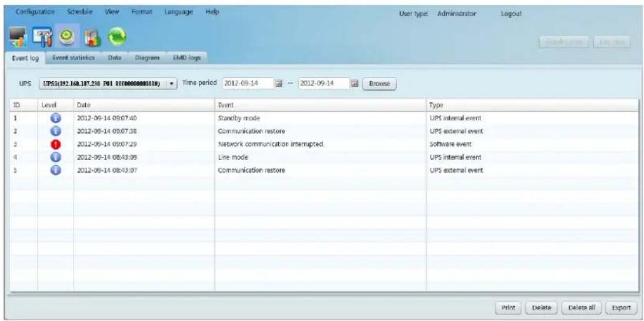This screenshot has height=321, width=644.
Task: Sort by the Type column header
Action: click(x=532, y=105)
